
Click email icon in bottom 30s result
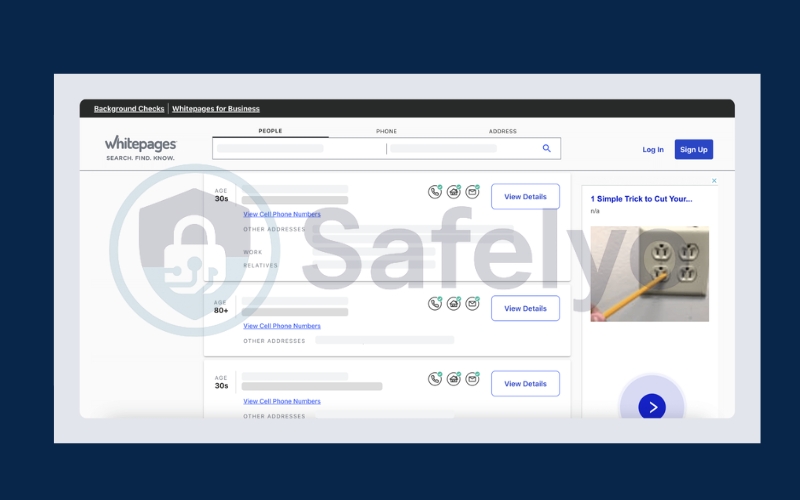coord(472,379)
